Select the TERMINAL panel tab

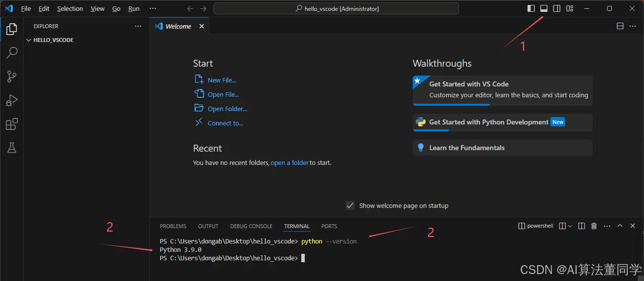coord(297,226)
